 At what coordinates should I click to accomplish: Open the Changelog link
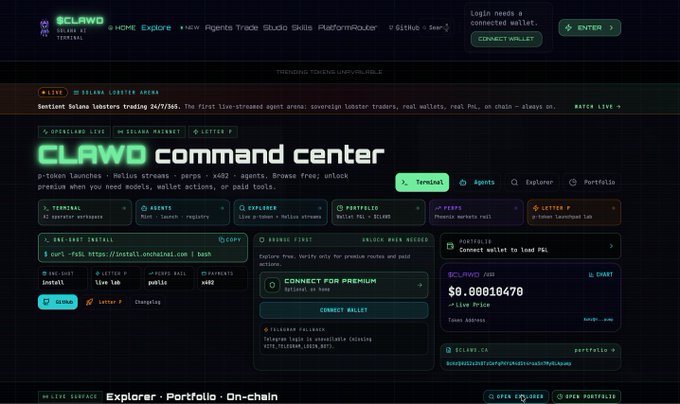point(147,302)
